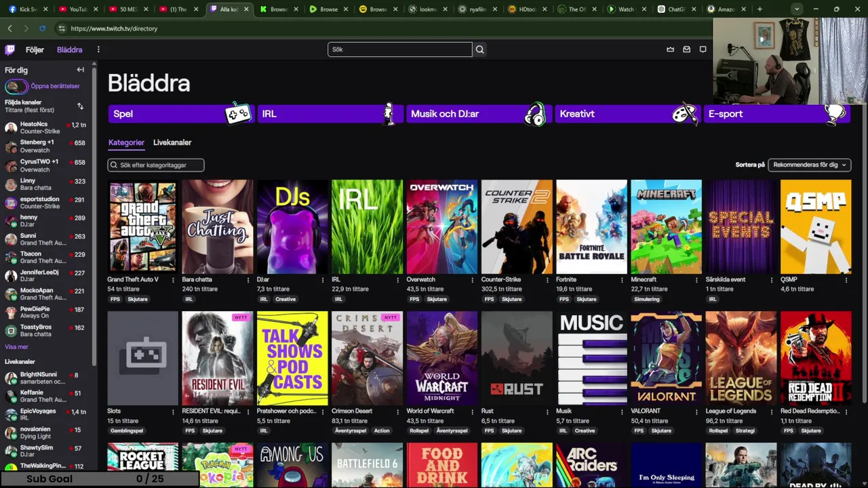Close the active Twitch browser tab
The height and width of the screenshot is (488, 868).
click(x=246, y=9)
